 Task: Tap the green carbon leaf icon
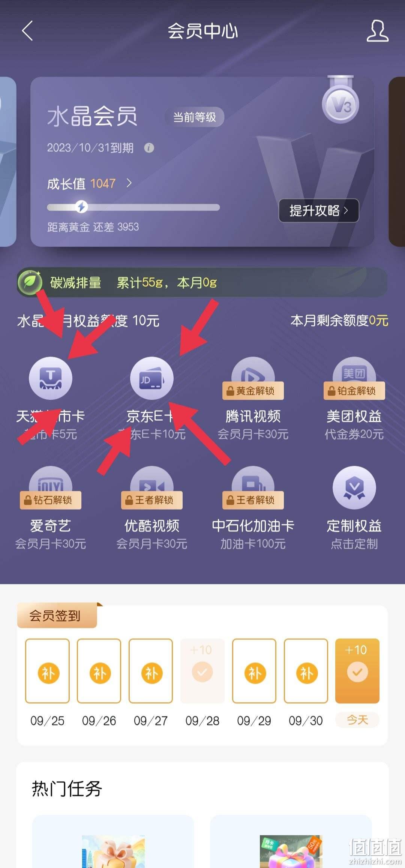tap(30, 282)
